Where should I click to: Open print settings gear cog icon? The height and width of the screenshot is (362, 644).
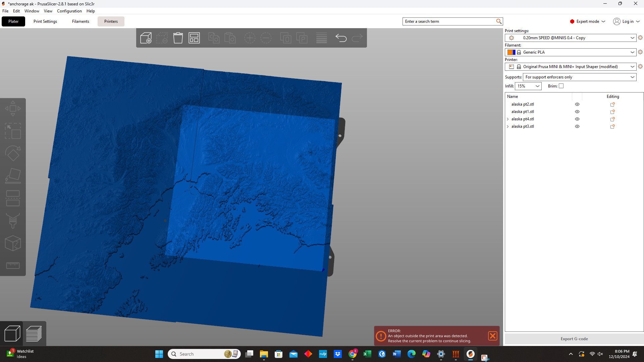640,38
